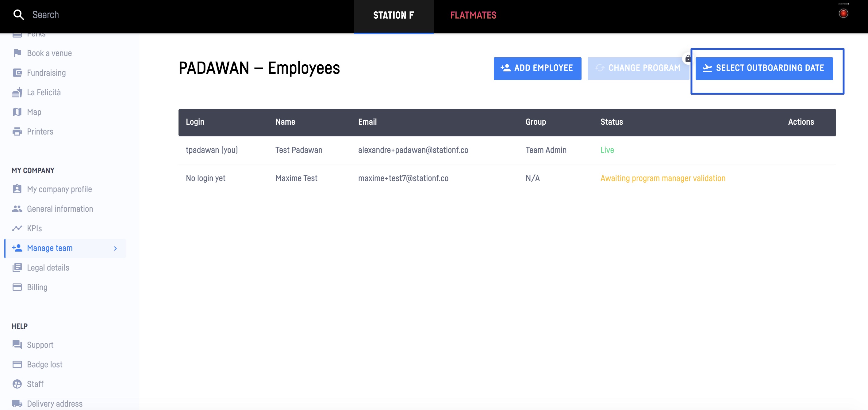Open the KPIs page
This screenshot has width=868, height=410.
[34, 228]
